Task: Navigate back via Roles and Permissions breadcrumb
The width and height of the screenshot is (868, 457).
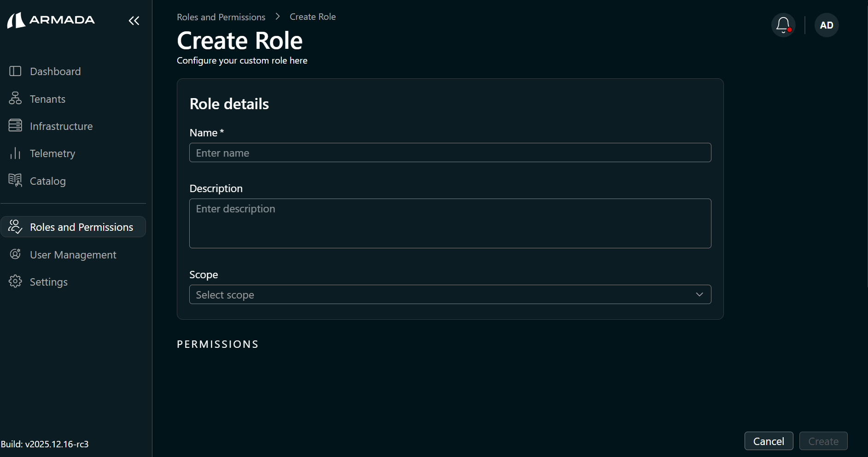Action: tap(221, 17)
